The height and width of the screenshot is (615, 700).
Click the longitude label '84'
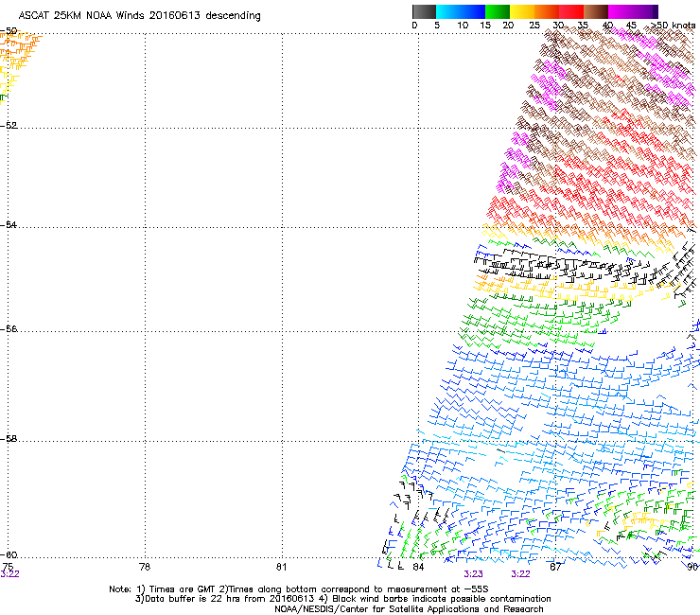coord(418,567)
